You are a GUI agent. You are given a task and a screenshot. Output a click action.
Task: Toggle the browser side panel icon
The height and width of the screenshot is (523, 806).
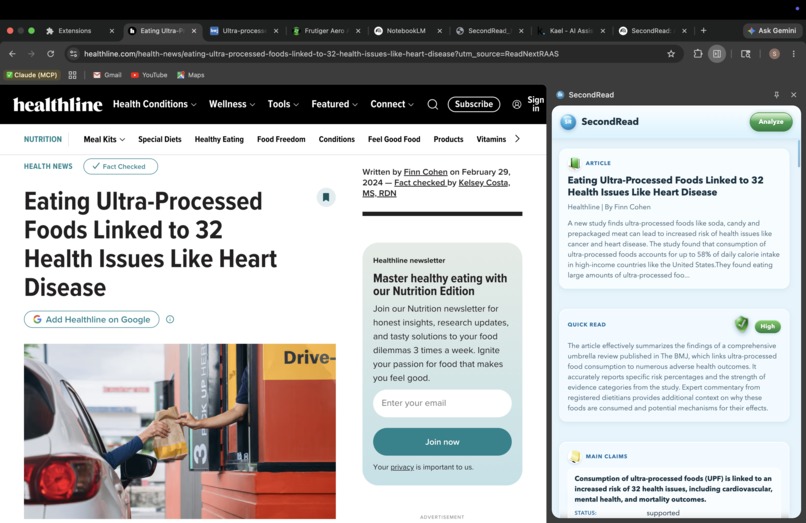(717, 53)
